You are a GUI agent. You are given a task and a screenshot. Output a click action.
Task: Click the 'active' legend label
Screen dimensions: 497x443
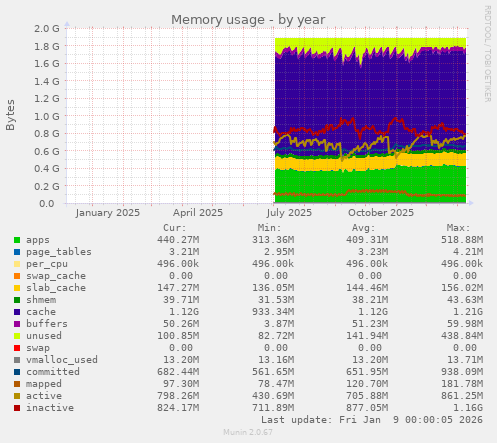point(44,396)
